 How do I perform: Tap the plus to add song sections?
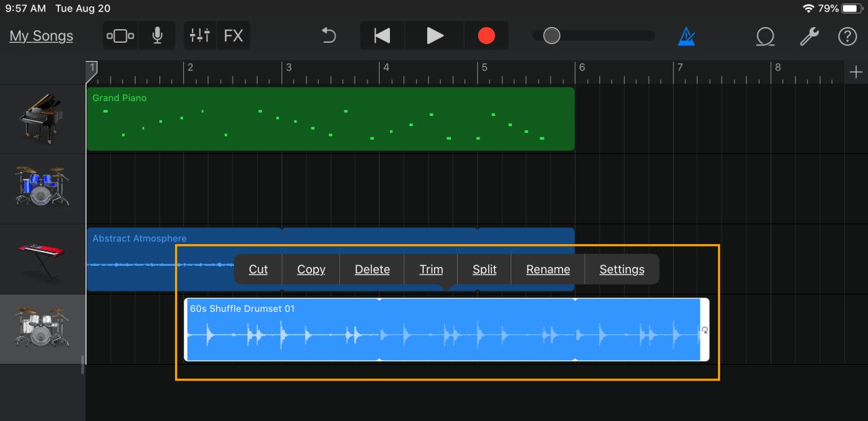click(x=856, y=71)
